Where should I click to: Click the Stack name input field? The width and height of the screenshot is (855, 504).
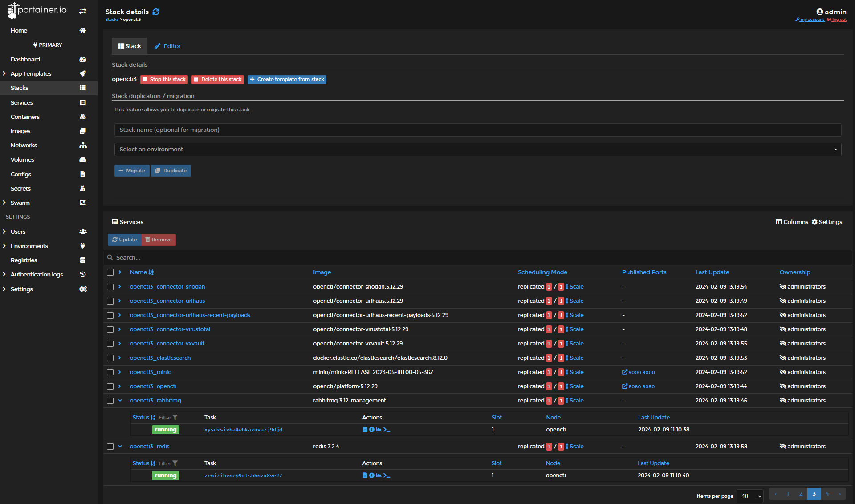tap(477, 130)
